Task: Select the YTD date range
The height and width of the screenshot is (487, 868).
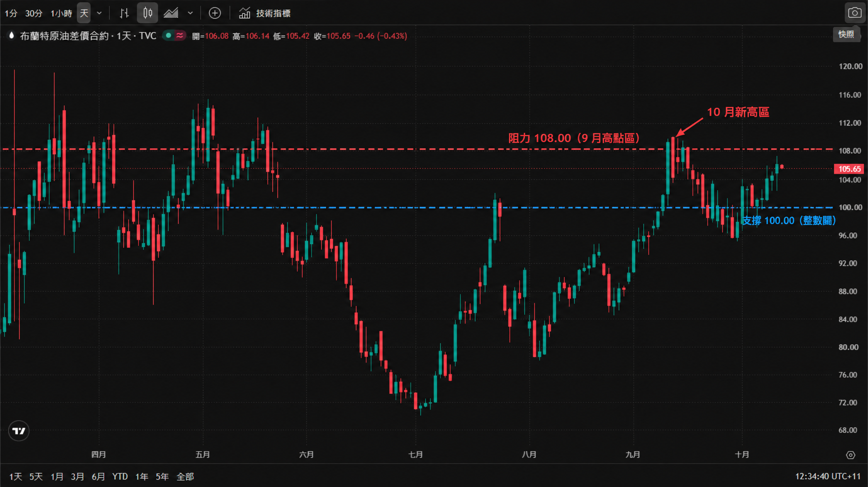Action: (x=120, y=476)
